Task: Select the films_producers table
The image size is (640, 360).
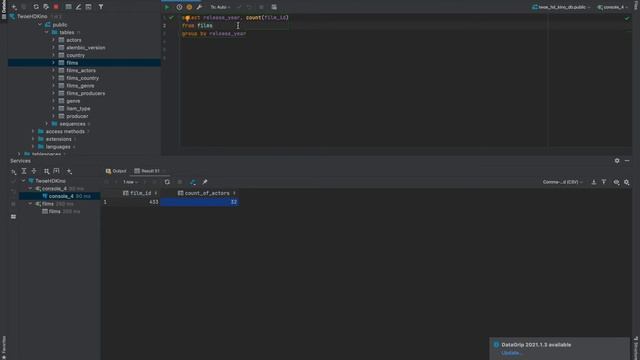Action: [x=86, y=93]
